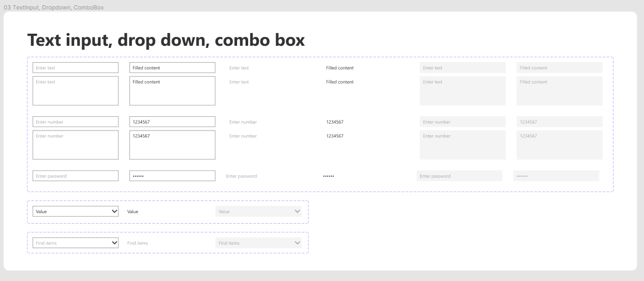Open the gray Find items combo box chevron

(298, 243)
